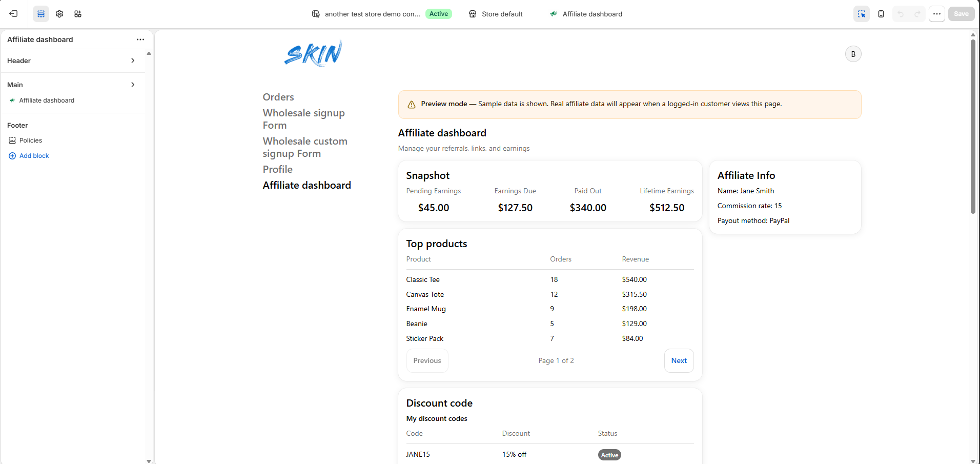Screen dimensions: 980x464
Task: Click the JANE15 Active status badge
Action: click(609, 455)
